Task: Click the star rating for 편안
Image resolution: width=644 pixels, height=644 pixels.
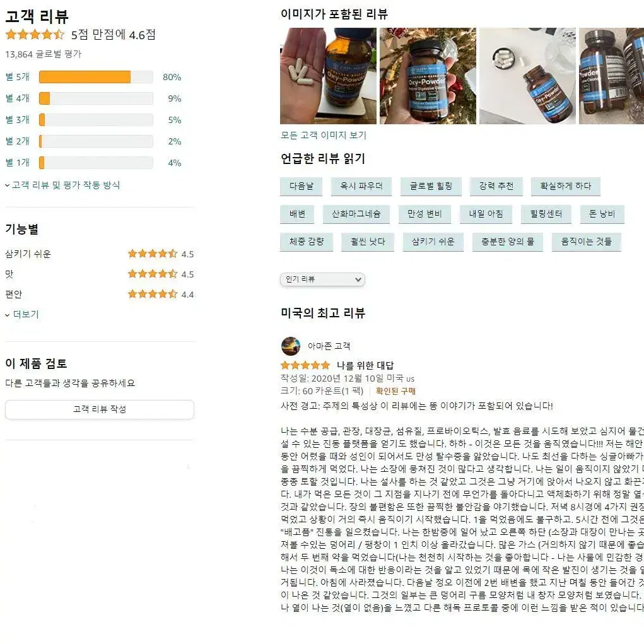Action: [x=153, y=294]
